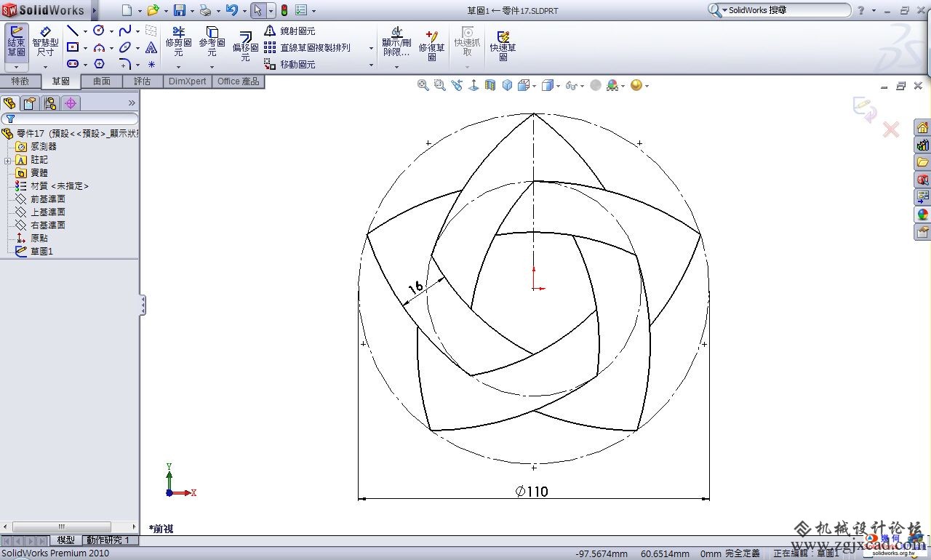Open the Save dropdown arrow

[191, 11]
